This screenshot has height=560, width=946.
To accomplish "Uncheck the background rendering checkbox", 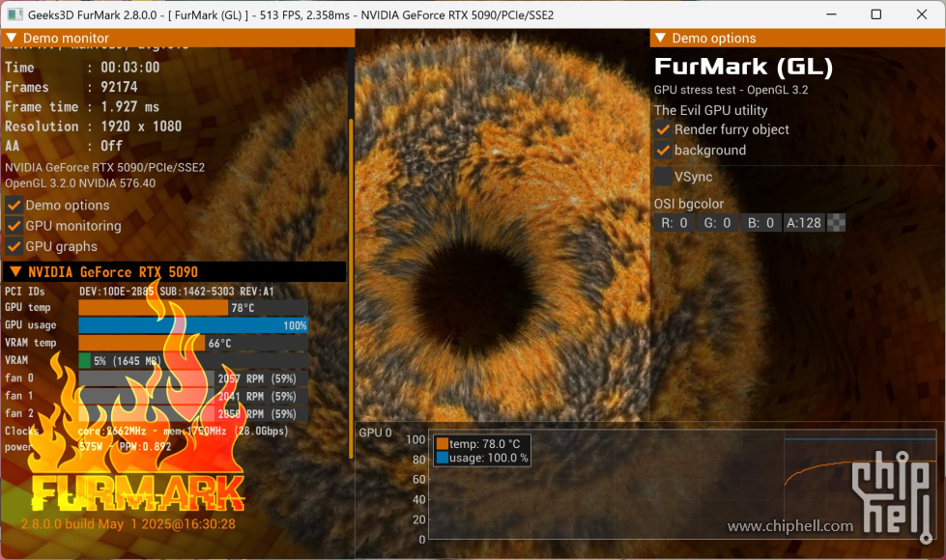I will (663, 150).
